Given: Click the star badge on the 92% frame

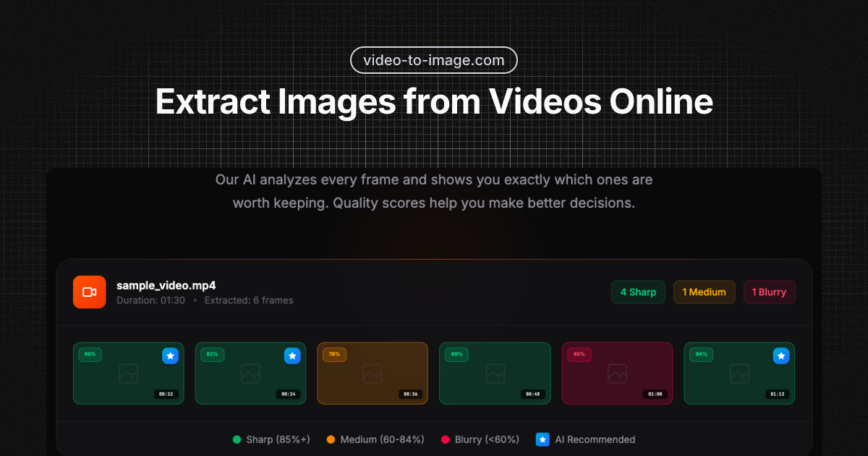Looking at the screenshot, I should [x=292, y=355].
